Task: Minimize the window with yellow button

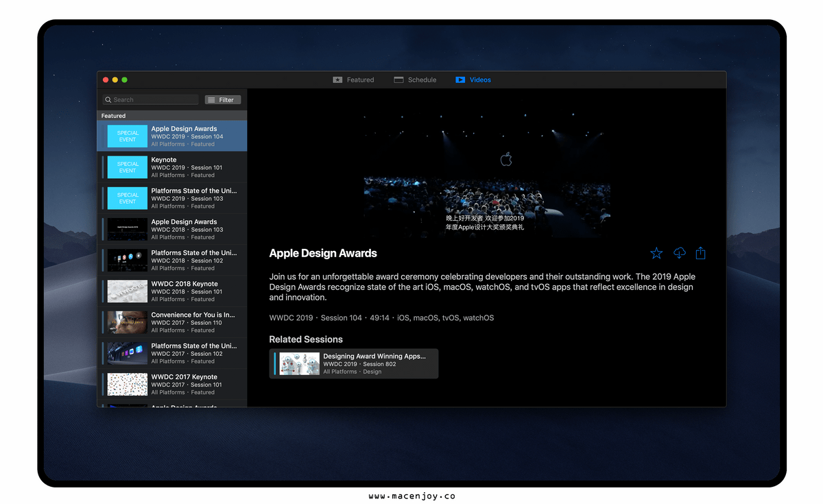Action: pyautogui.click(x=115, y=80)
